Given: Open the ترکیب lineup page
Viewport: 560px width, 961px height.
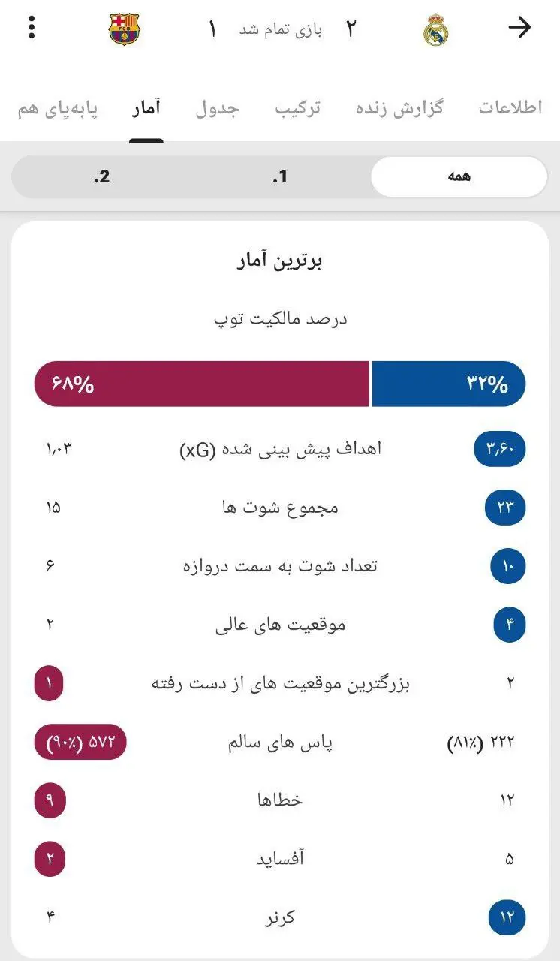Looking at the screenshot, I should (298, 108).
